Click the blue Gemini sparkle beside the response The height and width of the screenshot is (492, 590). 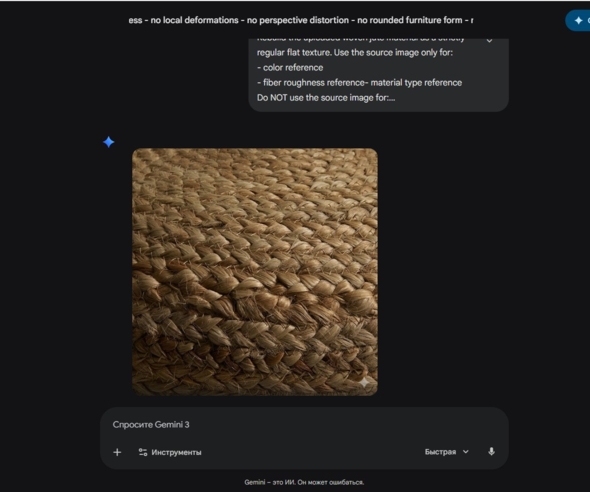tap(109, 142)
